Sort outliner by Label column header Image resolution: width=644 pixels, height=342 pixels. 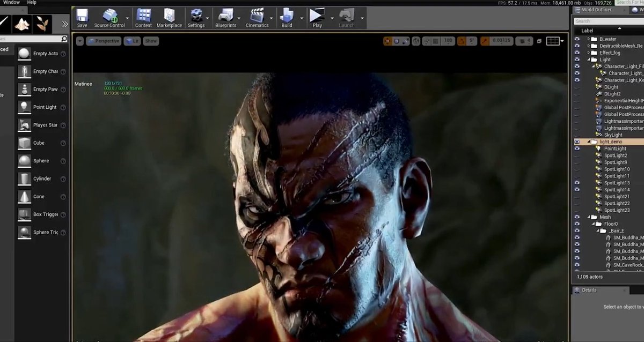pos(587,31)
